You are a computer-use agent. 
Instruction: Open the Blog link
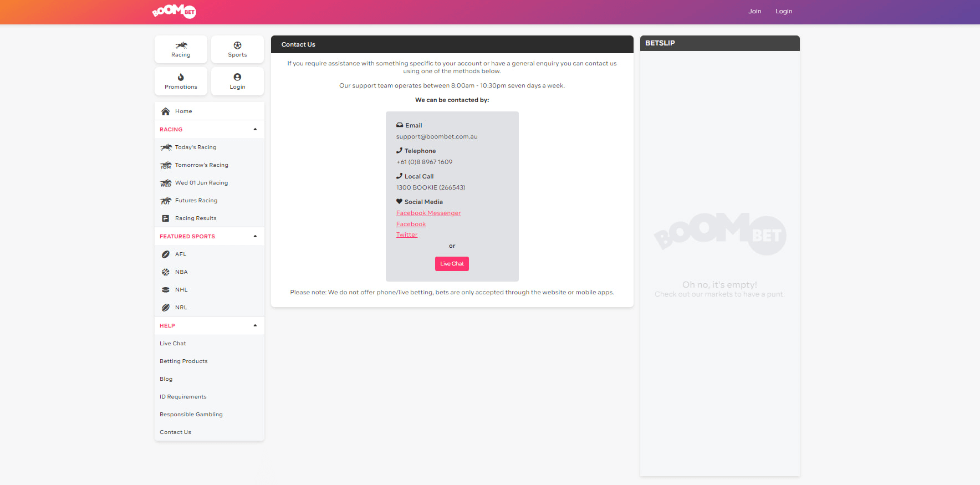click(210, 379)
